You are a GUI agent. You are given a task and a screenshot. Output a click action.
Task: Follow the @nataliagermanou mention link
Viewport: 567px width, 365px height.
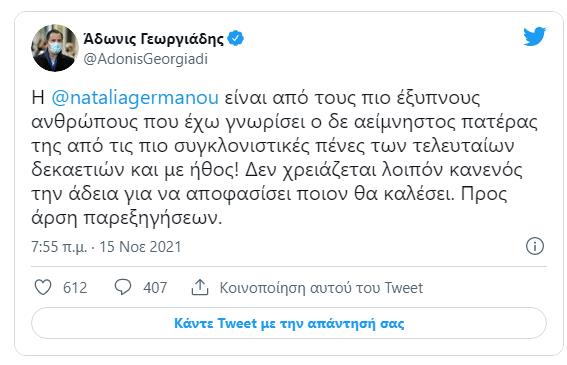[135, 98]
